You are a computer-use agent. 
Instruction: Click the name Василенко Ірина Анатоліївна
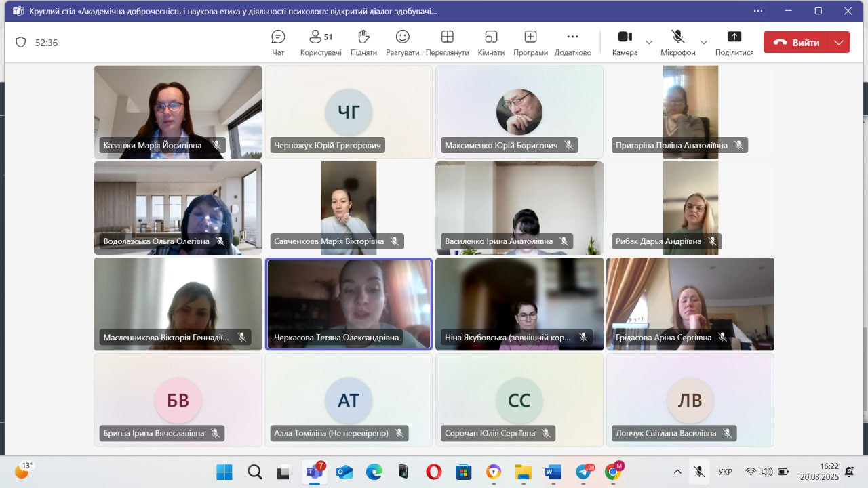coord(498,241)
